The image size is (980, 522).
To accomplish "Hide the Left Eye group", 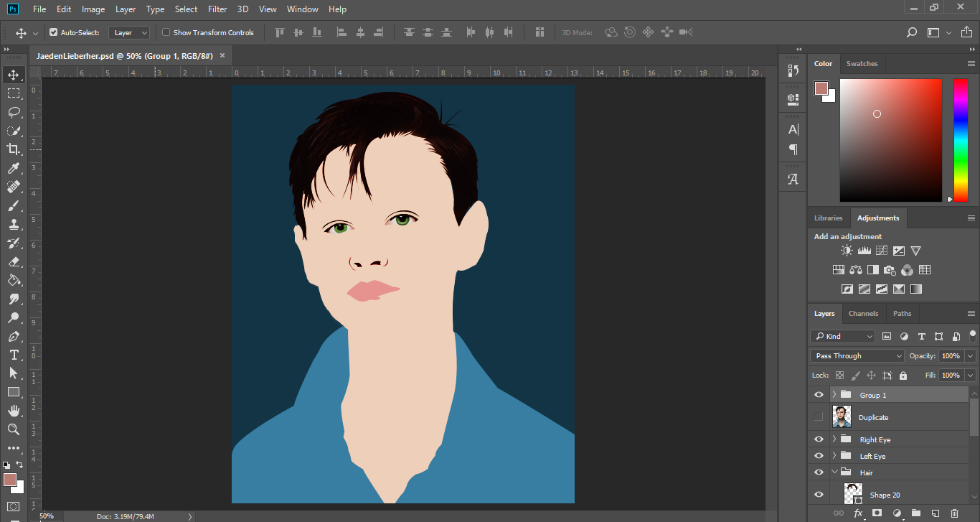I will pyautogui.click(x=819, y=456).
